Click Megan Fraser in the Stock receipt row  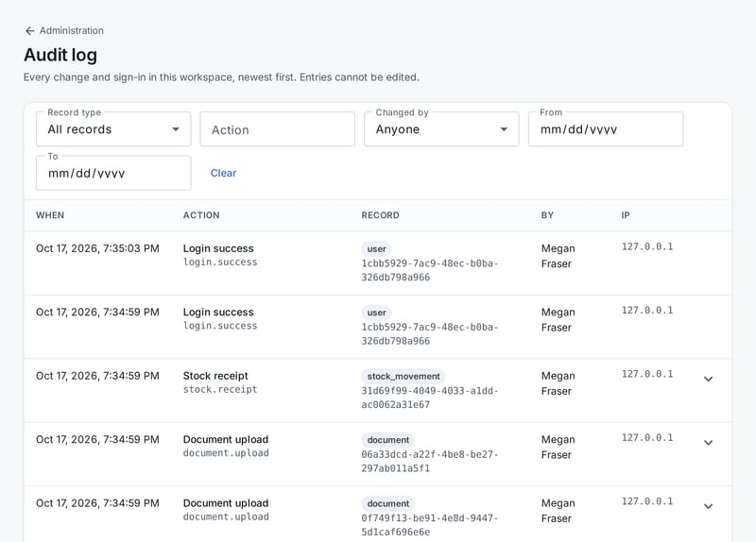tap(558, 383)
